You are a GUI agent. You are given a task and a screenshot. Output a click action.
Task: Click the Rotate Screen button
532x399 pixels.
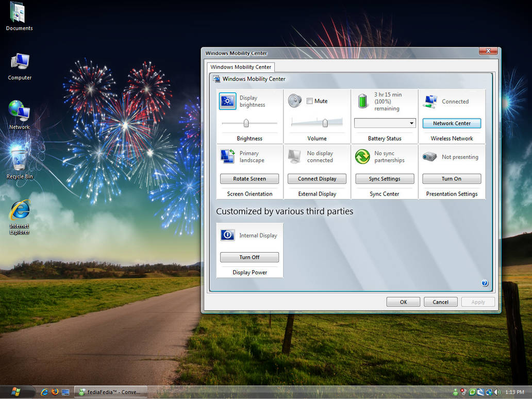point(250,178)
